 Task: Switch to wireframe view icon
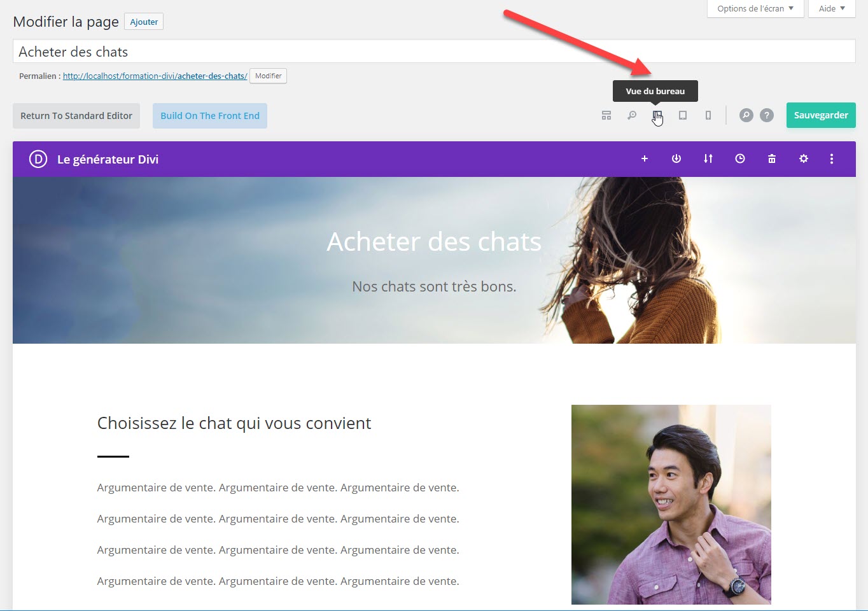coord(606,115)
